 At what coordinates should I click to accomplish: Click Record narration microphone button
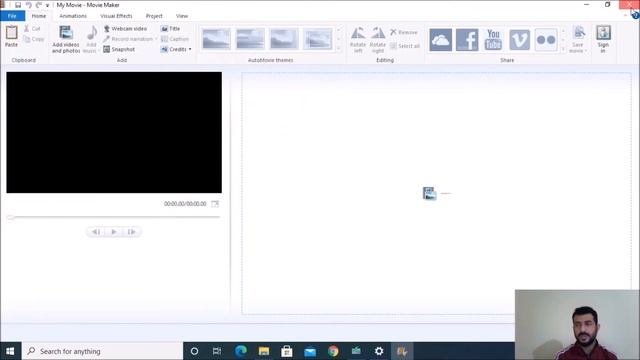coord(128,39)
